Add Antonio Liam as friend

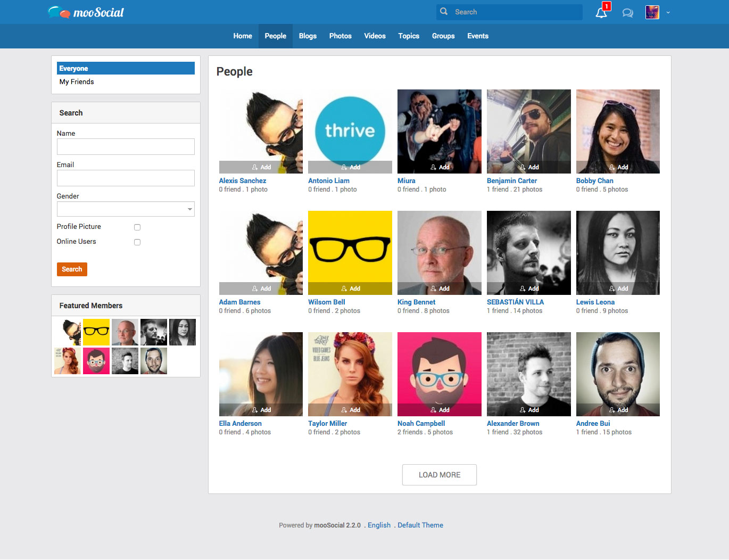pyautogui.click(x=350, y=167)
